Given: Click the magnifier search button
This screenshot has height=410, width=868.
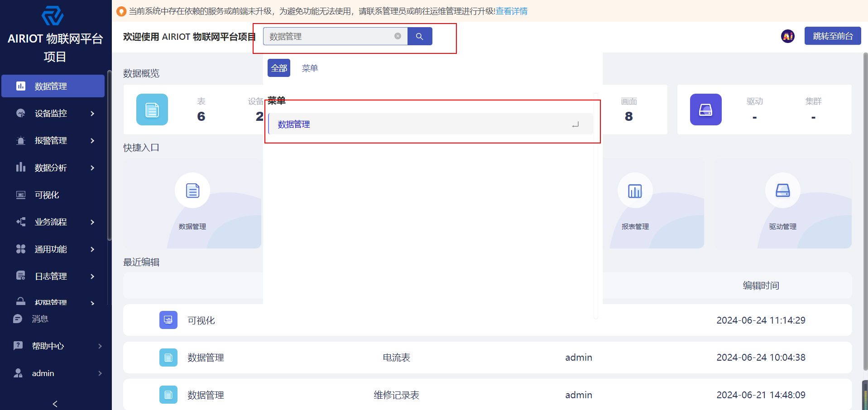Looking at the screenshot, I should click(x=420, y=36).
